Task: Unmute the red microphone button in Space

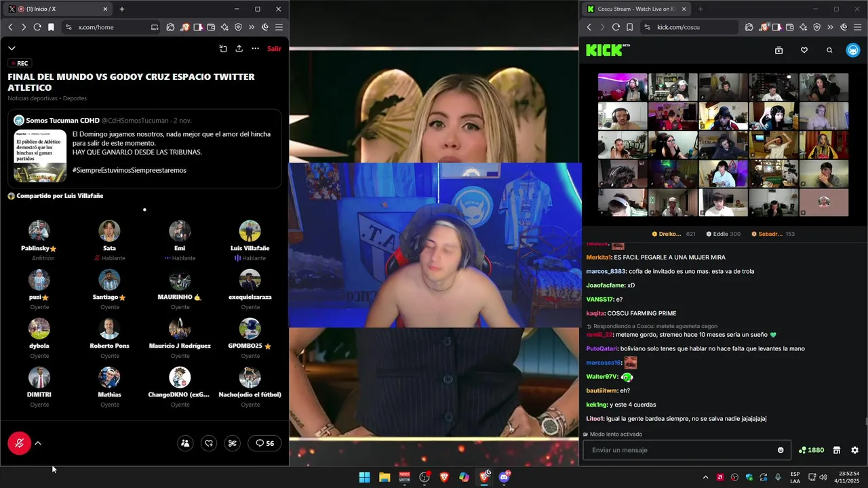Action: coord(19,443)
